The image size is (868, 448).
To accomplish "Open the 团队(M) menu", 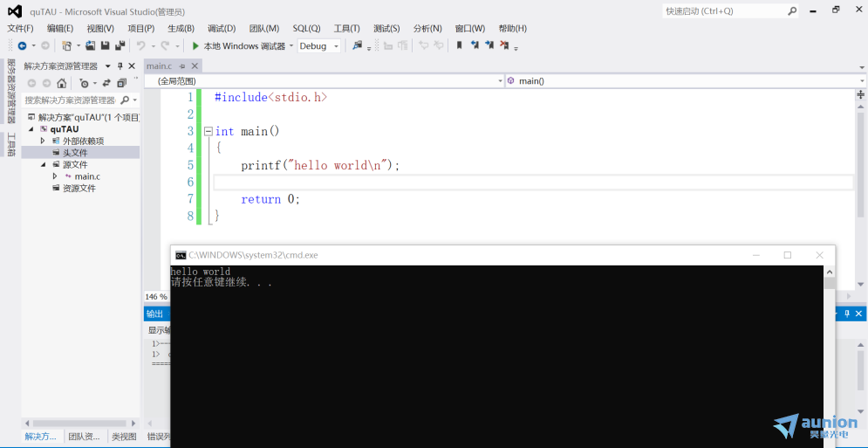I will tap(264, 28).
